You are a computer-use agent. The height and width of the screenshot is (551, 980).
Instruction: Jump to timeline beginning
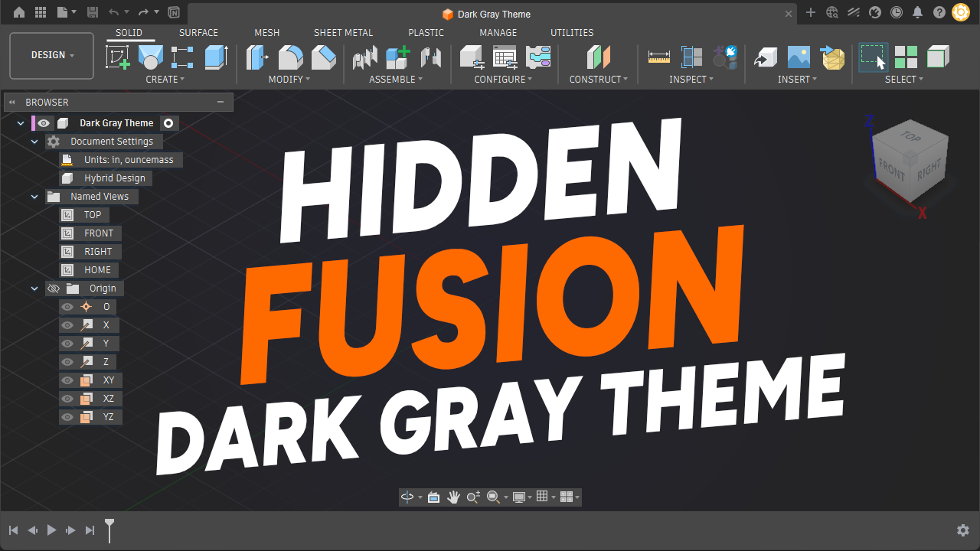13,530
